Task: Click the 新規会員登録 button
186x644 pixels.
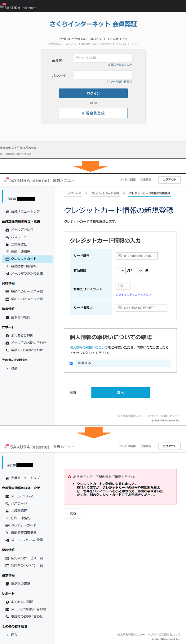Action: 93,113
